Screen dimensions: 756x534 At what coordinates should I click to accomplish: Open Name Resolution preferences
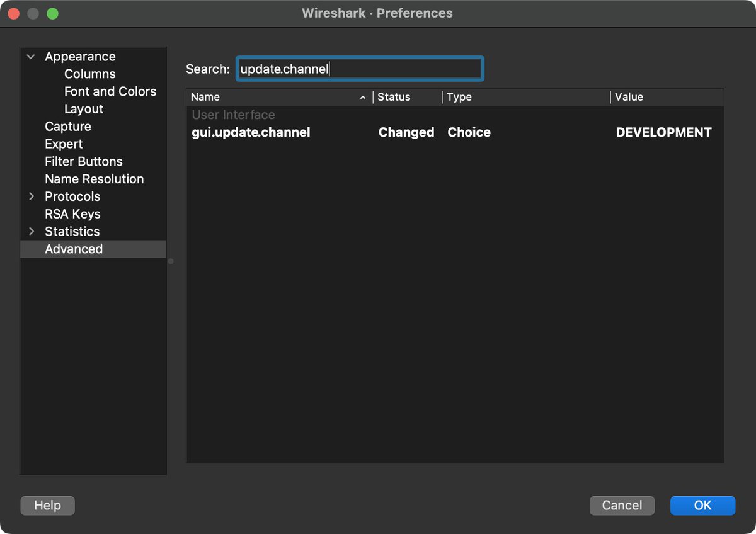(x=94, y=179)
